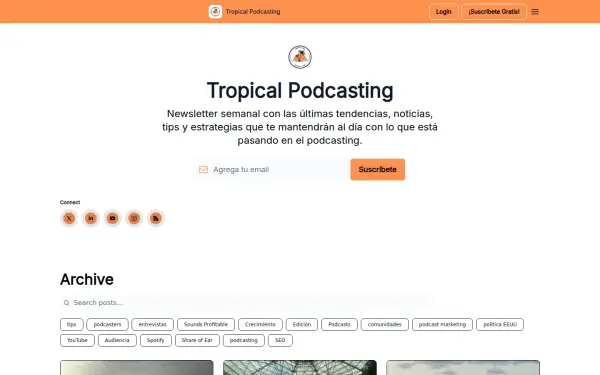Choose the 'Edición' tag
This screenshot has height=375, width=600.
pyautogui.click(x=302, y=324)
